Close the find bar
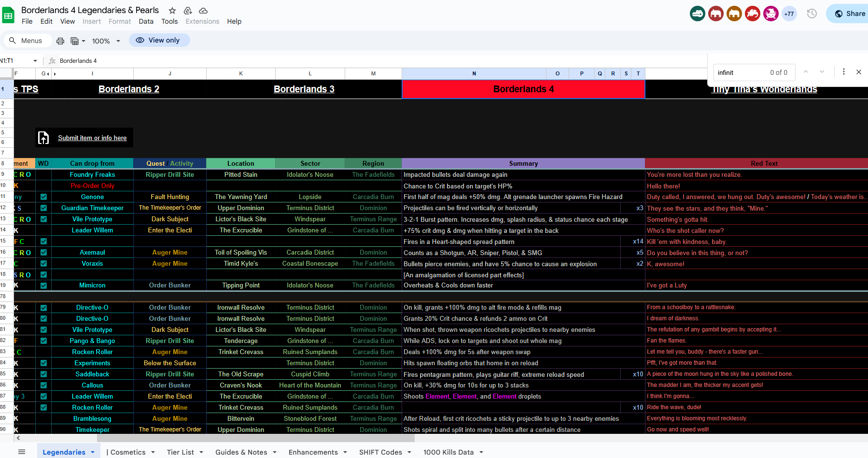Screen dimensions: 868x458 pyautogui.click(x=859, y=72)
